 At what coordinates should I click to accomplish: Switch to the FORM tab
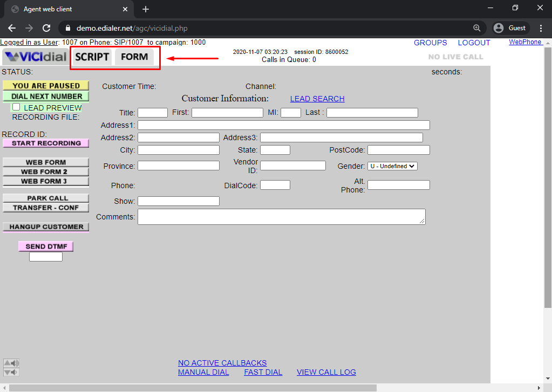tap(134, 57)
